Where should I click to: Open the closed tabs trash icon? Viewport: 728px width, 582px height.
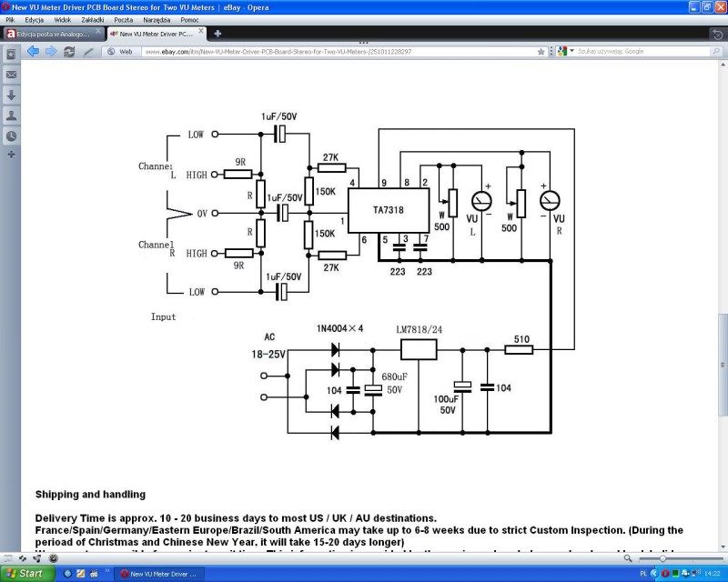[x=717, y=34]
